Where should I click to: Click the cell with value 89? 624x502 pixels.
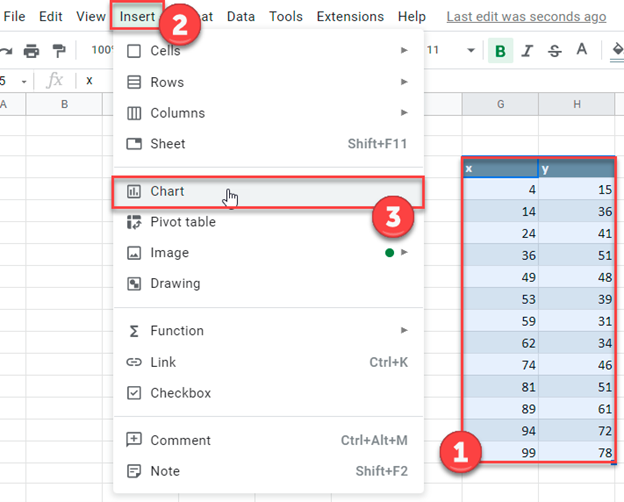(500, 408)
